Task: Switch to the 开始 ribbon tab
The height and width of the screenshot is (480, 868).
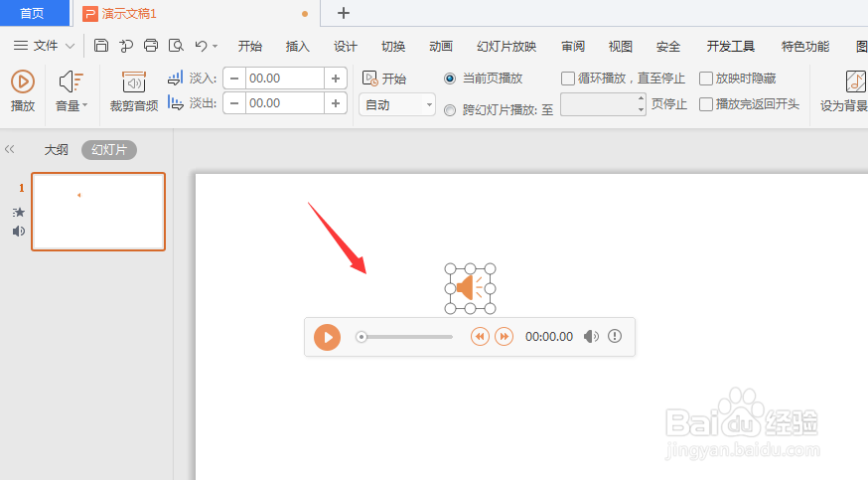Action: 249,46
